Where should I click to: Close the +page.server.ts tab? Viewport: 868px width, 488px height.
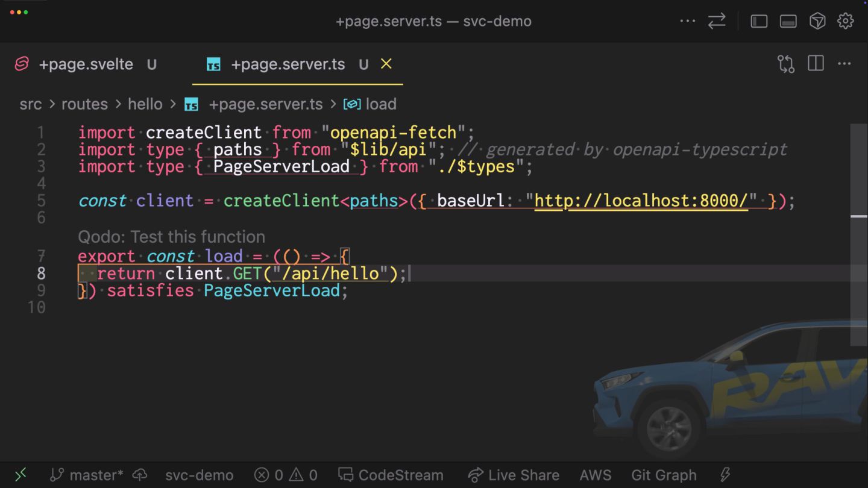(x=386, y=64)
